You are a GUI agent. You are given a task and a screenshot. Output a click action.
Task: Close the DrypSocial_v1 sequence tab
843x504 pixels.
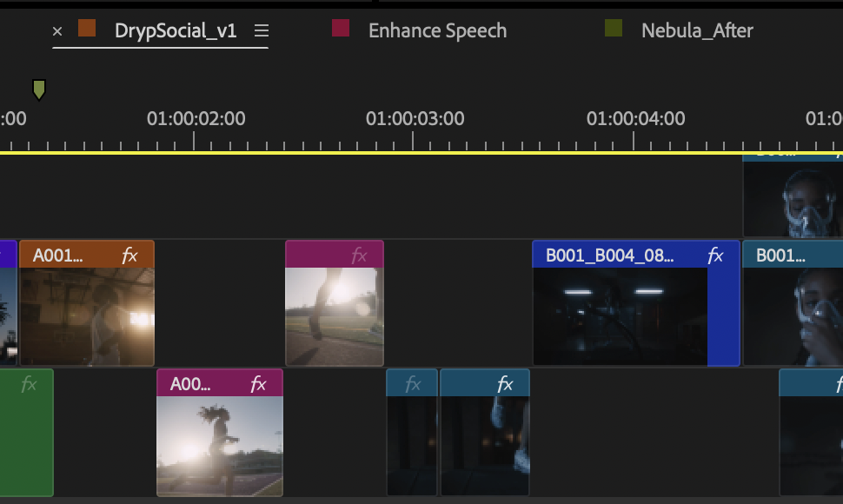(x=57, y=30)
